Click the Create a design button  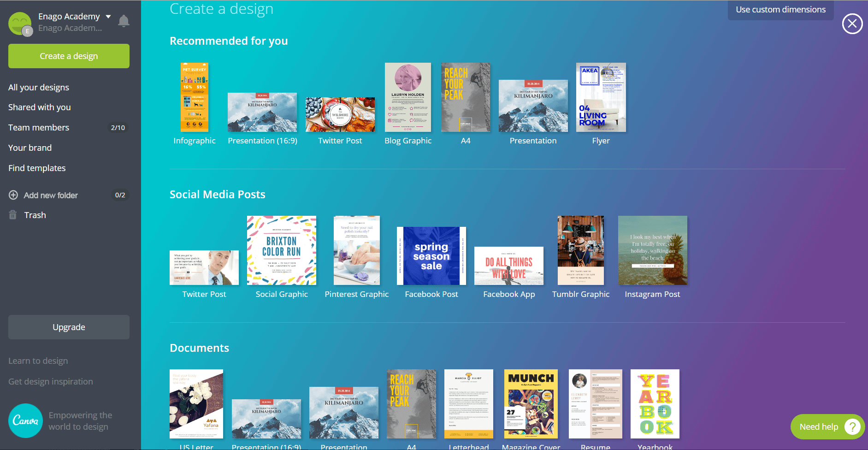[68, 56]
